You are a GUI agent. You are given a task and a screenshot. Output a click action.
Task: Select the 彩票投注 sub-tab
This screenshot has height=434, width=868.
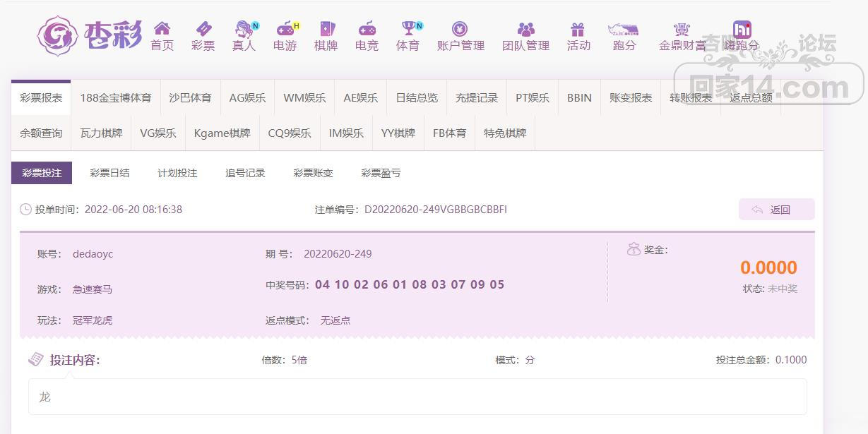coord(42,173)
